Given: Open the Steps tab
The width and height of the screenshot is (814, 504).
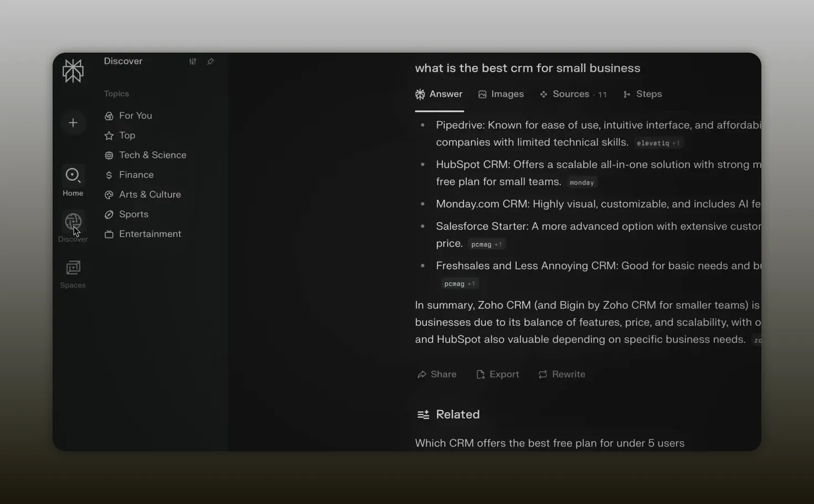Looking at the screenshot, I should pos(642,94).
